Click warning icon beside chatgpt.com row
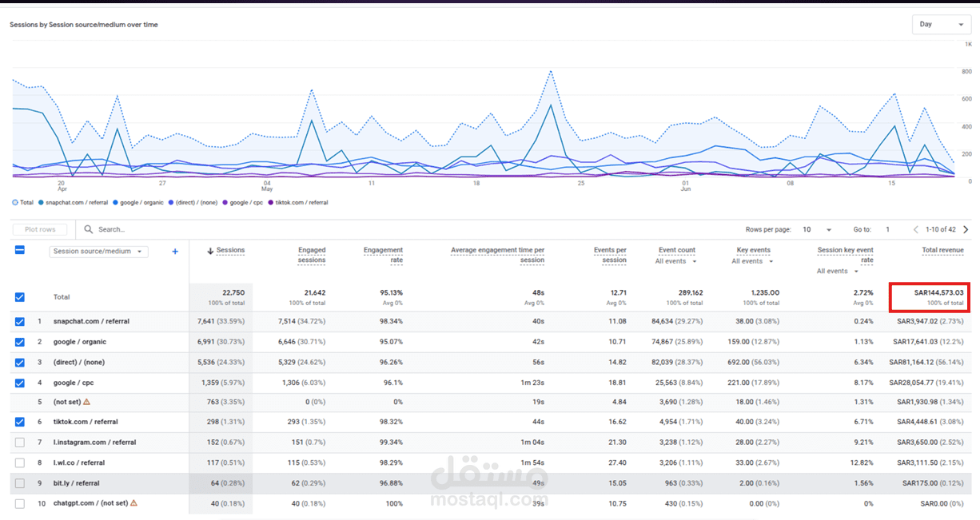Image resolution: width=980 pixels, height=520 pixels. pos(133,503)
